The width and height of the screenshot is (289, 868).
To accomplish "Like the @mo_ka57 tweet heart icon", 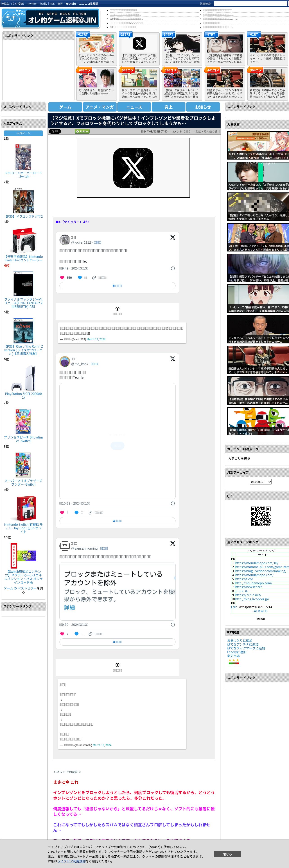I will click(62, 513).
